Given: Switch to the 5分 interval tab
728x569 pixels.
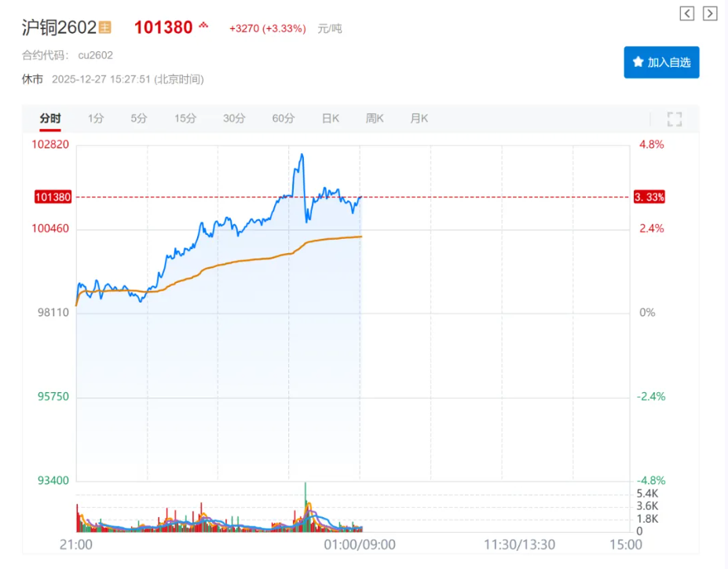Looking at the screenshot, I should click(139, 119).
